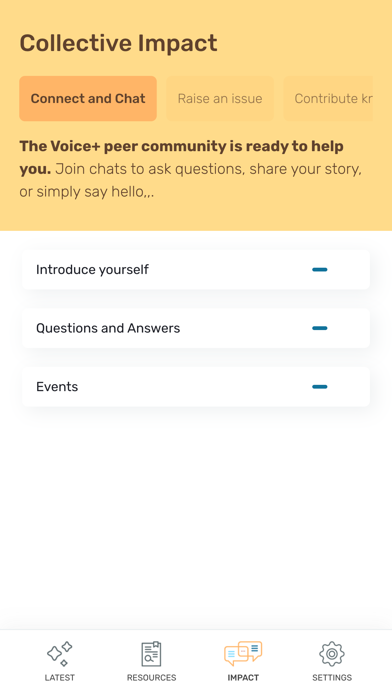Select the Connect and Chat tab

pyautogui.click(x=88, y=99)
